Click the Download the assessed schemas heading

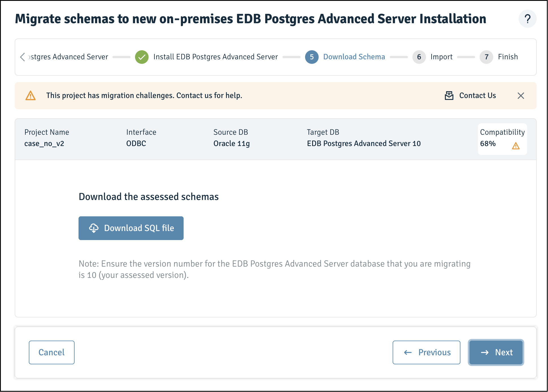point(149,197)
